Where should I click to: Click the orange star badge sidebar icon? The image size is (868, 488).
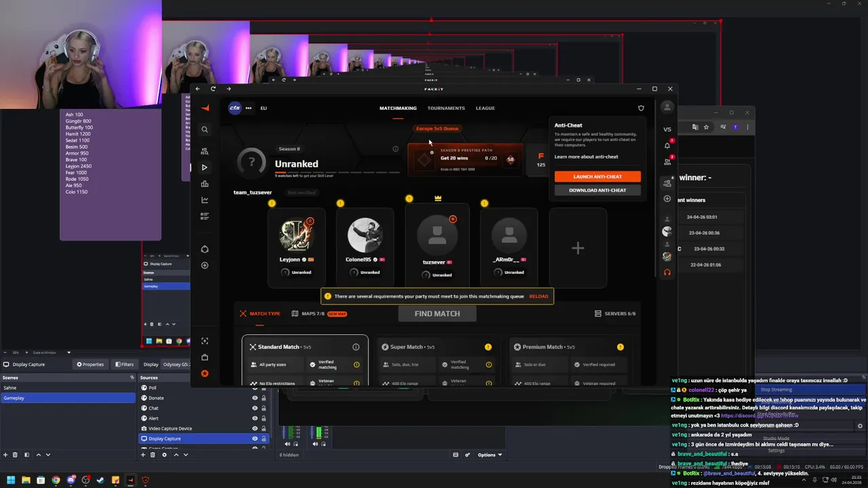click(x=205, y=373)
